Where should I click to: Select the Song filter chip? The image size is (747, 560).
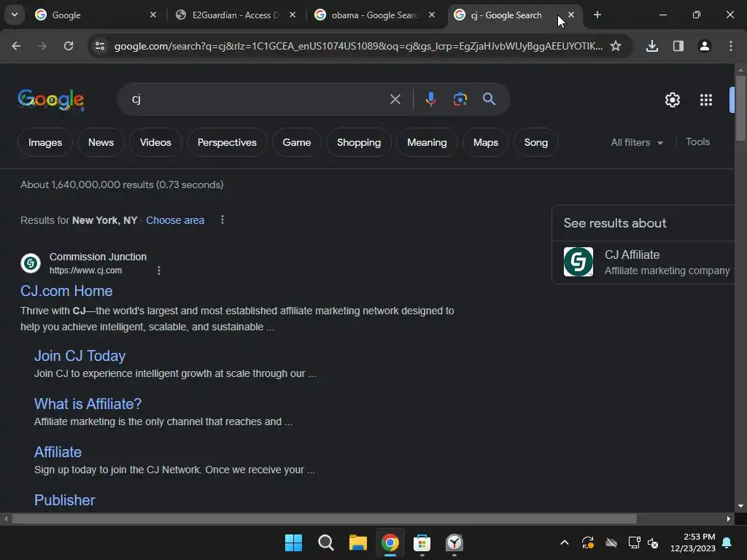pyautogui.click(x=536, y=142)
